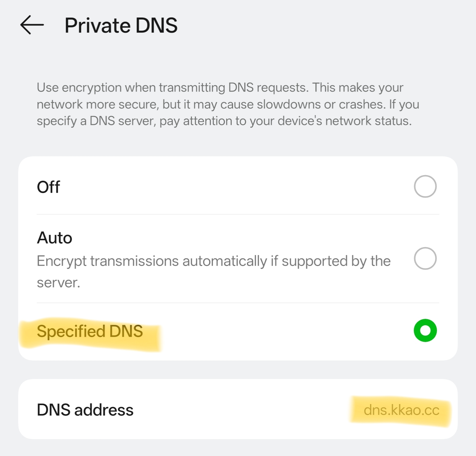The height and width of the screenshot is (456, 476).
Task: Edit the dns.kkao.cc address value
Action: (401, 410)
